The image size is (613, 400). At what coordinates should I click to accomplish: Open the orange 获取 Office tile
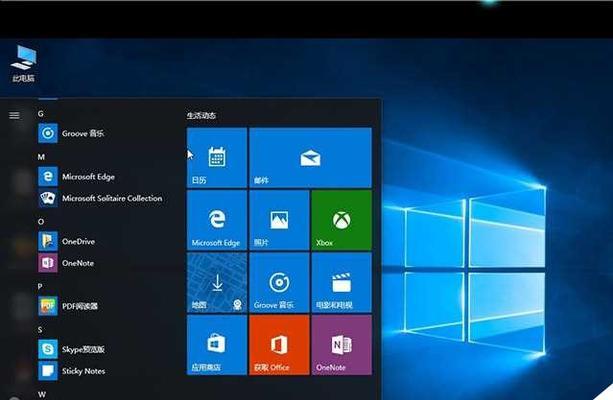(279, 345)
